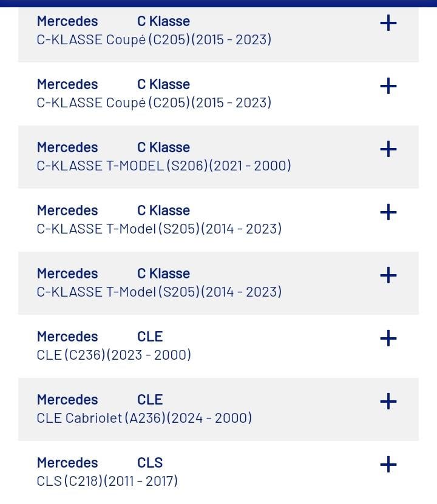Expand the lower T-Model (S205) row's plus icon
437x504 pixels.
[388, 275]
